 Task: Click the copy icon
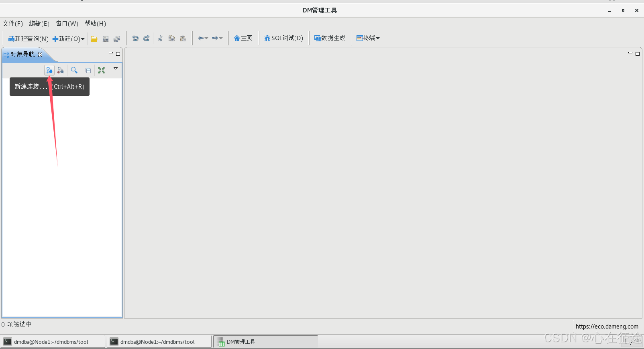(171, 38)
